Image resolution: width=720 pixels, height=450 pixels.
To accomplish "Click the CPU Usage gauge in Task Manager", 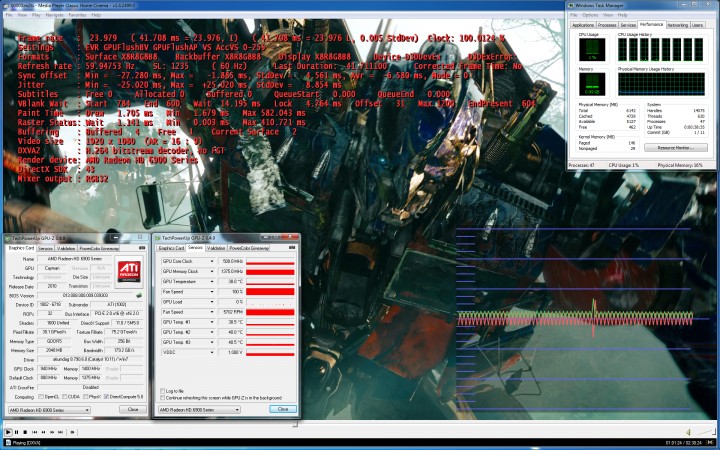I will [592, 49].
